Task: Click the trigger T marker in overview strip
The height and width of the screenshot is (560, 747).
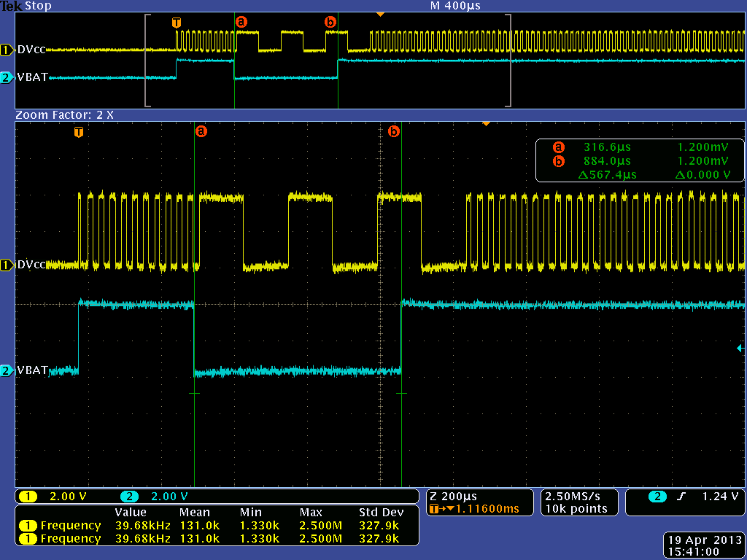Action: (177, 23)
